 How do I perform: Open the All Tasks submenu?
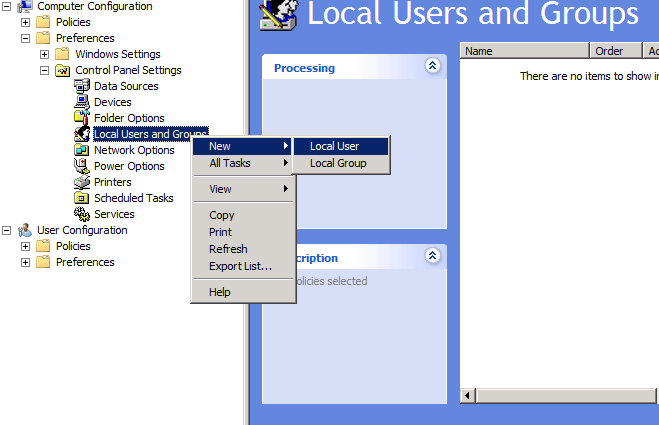tap(230, 163)
